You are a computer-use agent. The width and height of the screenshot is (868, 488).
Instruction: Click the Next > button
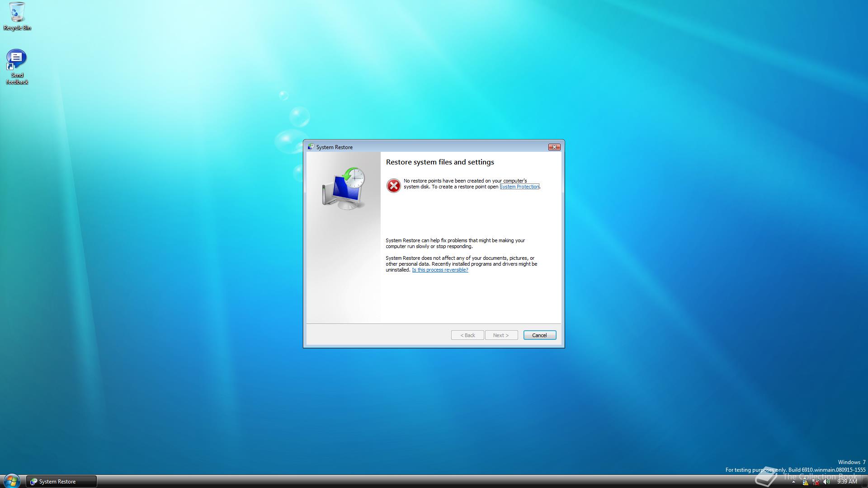(501, 335)
